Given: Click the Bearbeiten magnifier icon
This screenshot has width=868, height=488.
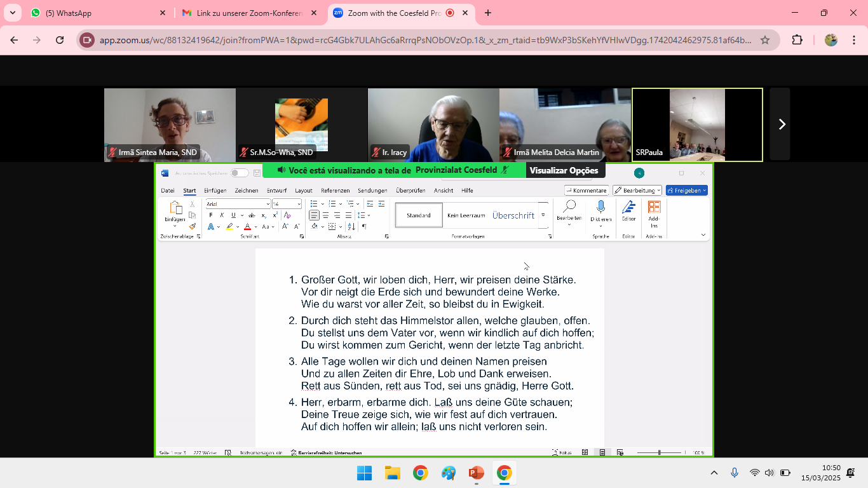Looking at the screenshot, I should tap(569, 207).
